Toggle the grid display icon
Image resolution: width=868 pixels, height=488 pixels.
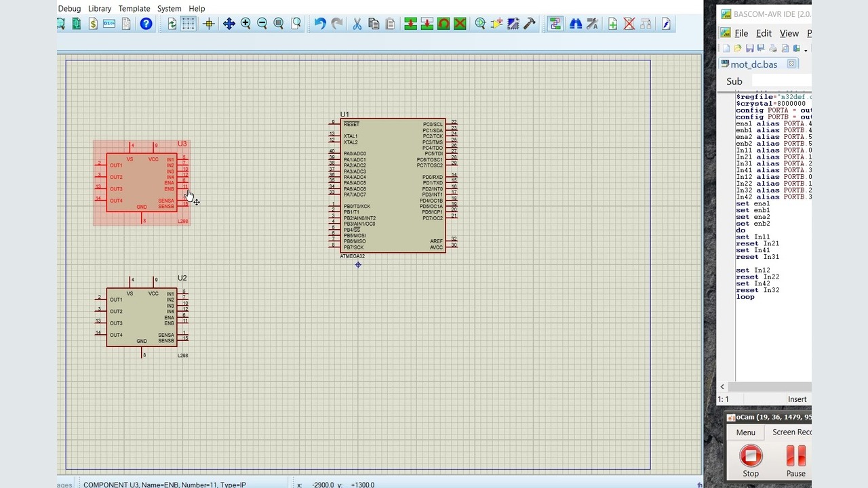coord(189,24)
